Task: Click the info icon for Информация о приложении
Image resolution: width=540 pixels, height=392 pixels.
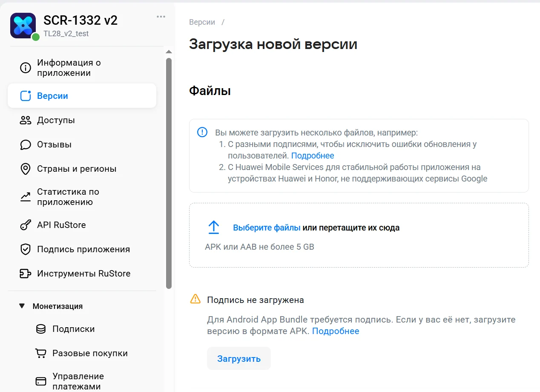Action: coord(26,68)
